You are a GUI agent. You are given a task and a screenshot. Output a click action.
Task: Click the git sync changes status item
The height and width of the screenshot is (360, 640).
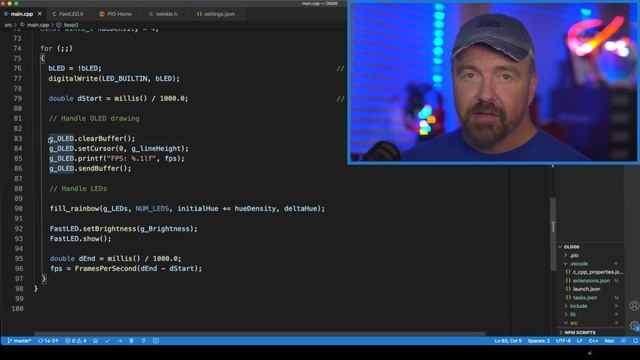tap(48, 341)
